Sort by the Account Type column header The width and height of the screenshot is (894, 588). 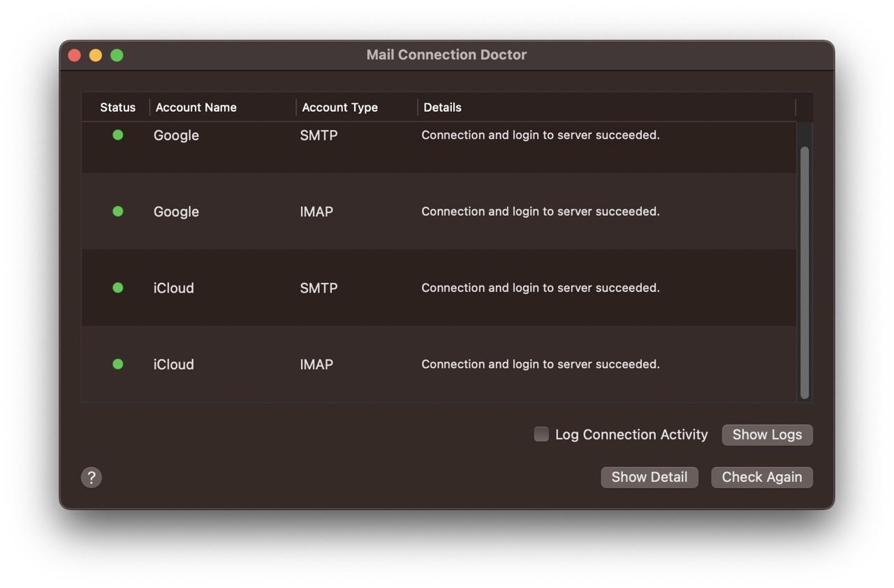339,108
